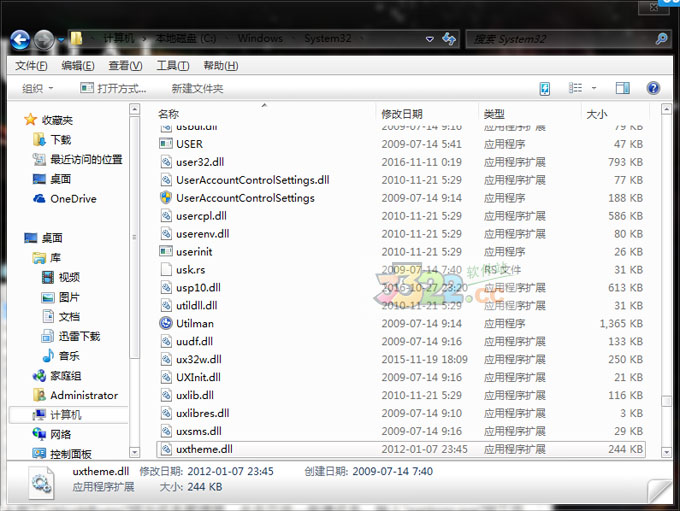Select the userinit application icon
This screenshot has width=680, height=511.
point(166,251)
